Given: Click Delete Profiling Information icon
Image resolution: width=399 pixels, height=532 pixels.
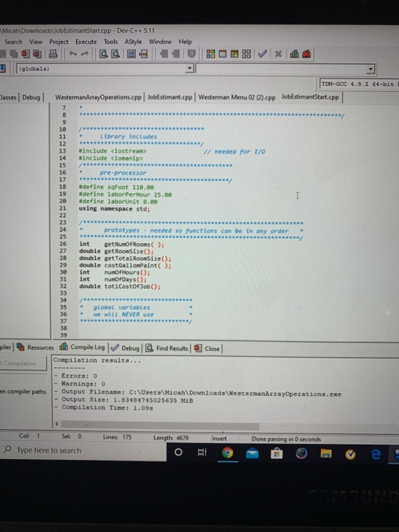Looking at the screenshot, I should coord(306,54).
